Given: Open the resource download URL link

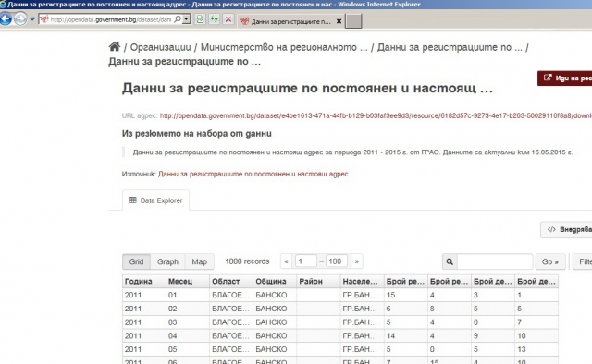Looking at the screenshot, I should 376,115.
